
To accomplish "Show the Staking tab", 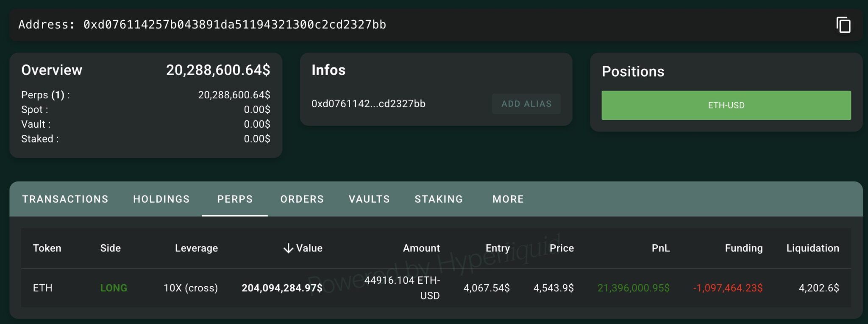I will [x=439, y=199].
